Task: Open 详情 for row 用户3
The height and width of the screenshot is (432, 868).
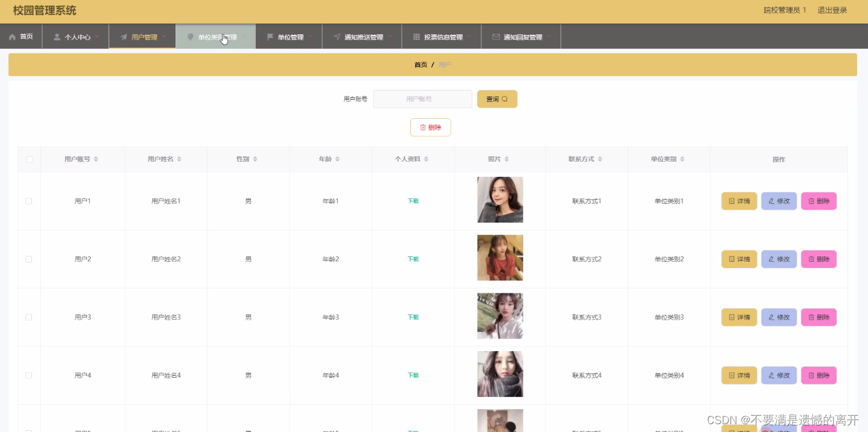Action: click(x=739, y=317)
